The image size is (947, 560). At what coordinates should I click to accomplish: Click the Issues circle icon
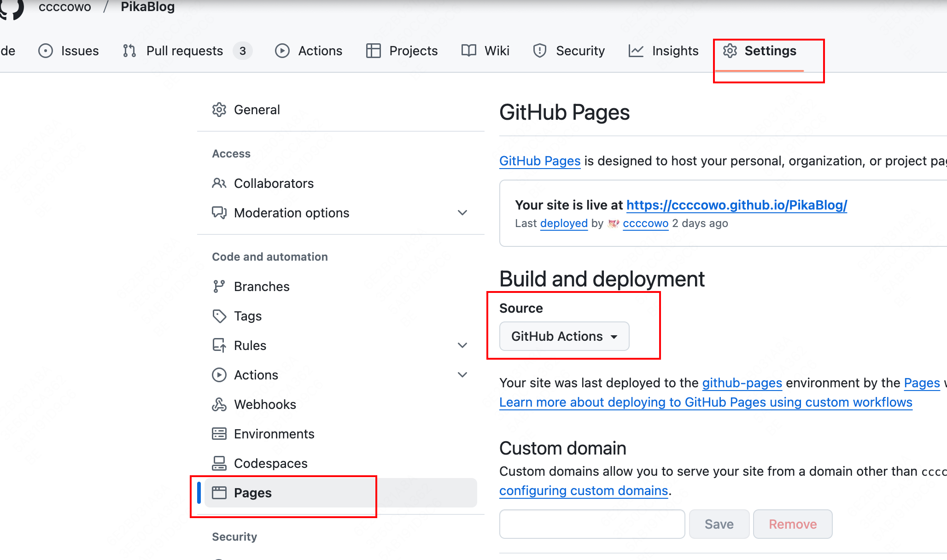coord(46,51)
